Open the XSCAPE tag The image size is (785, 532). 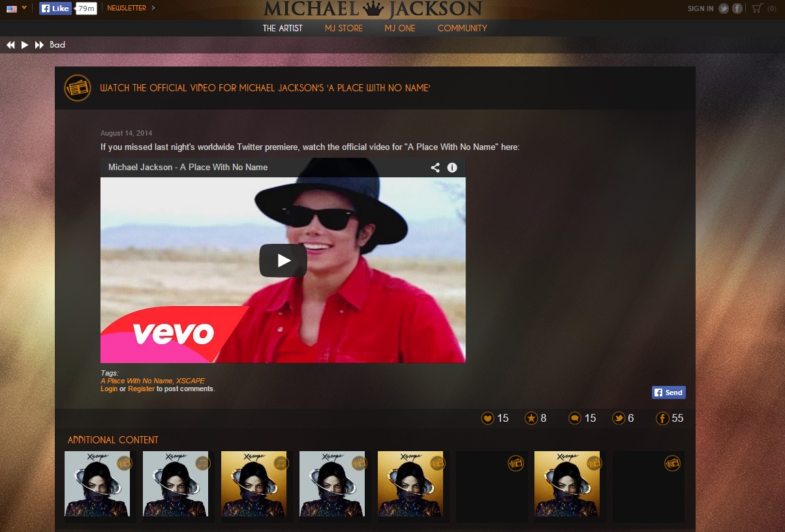tap(190, 381)
